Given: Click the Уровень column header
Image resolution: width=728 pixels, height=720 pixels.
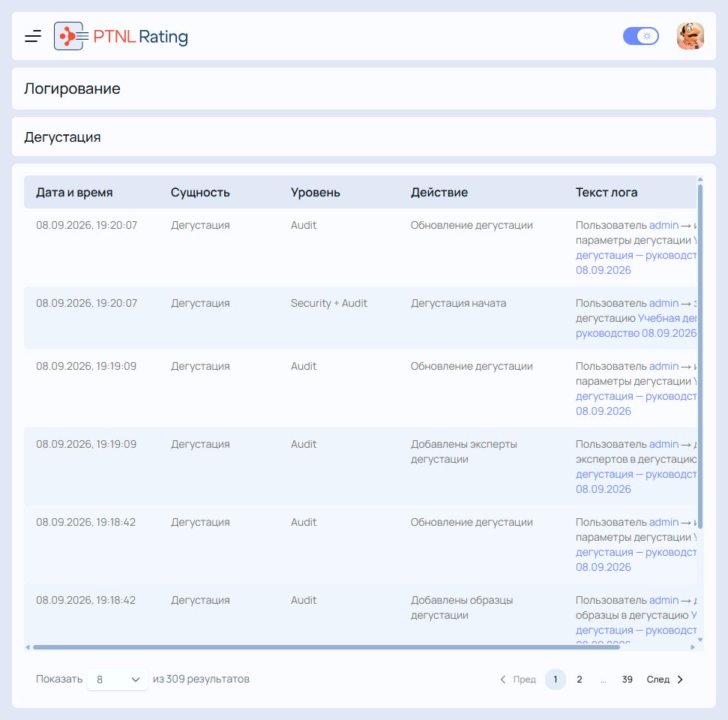Looking at the screenshot, I should [315, 192].
